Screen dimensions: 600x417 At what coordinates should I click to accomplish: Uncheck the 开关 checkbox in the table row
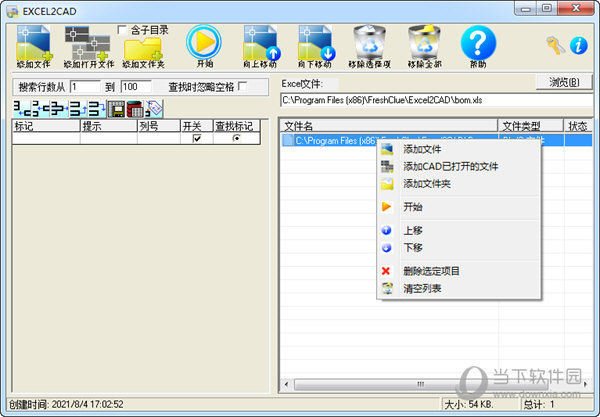197,138
